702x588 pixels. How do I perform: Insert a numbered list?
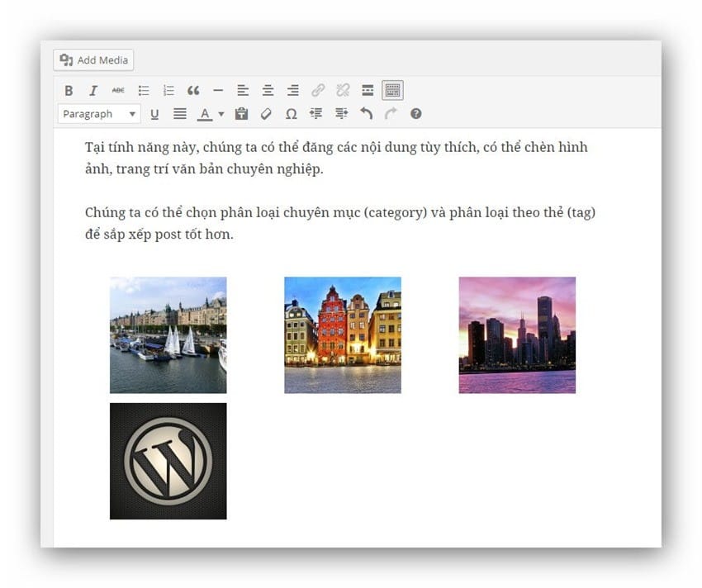pyautogui.click(x=168, y=91)
